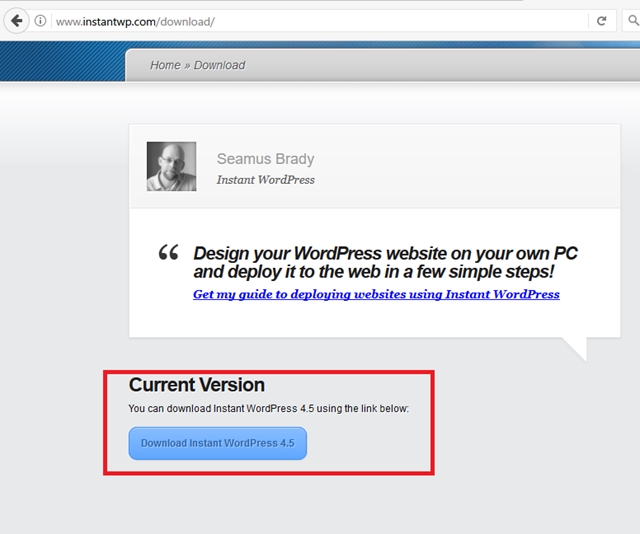Click the 'You can download Instant WordPress' text
Viewport: 640px width, 534px height.
point(269,408)
